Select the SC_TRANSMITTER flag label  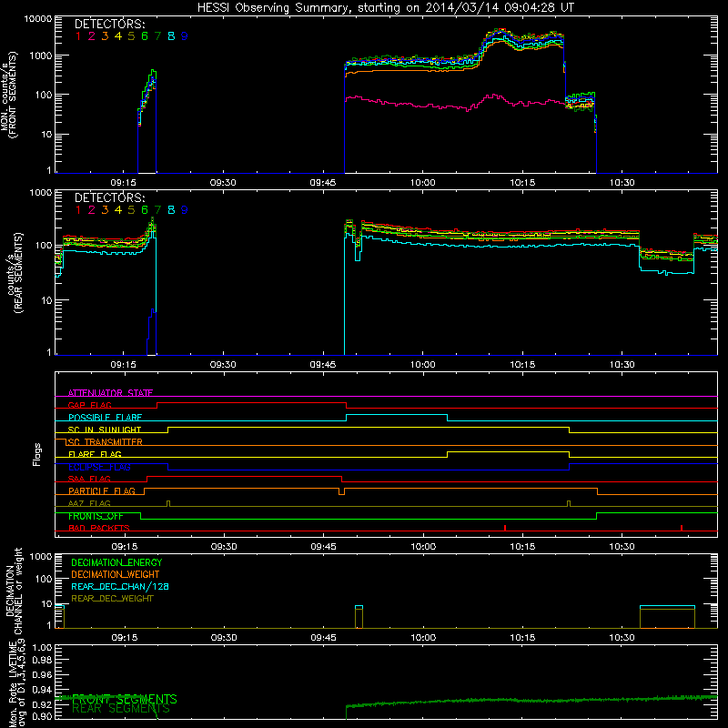105,442
